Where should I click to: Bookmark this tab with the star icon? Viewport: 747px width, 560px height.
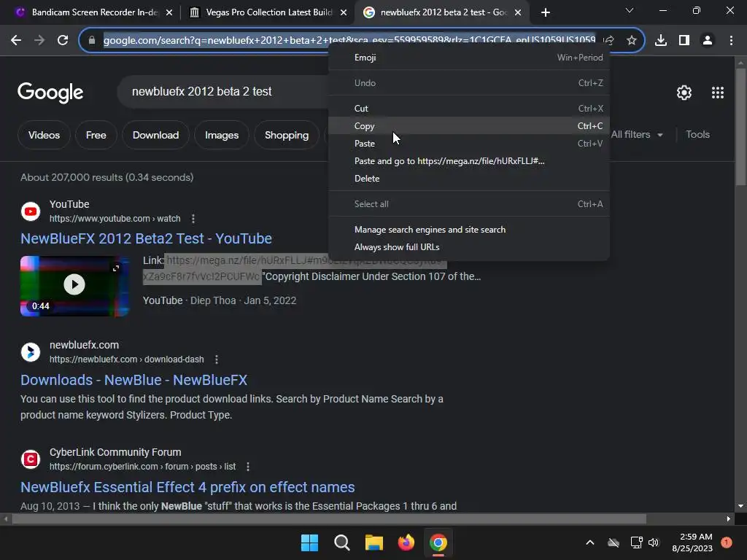tap(631, 41)
